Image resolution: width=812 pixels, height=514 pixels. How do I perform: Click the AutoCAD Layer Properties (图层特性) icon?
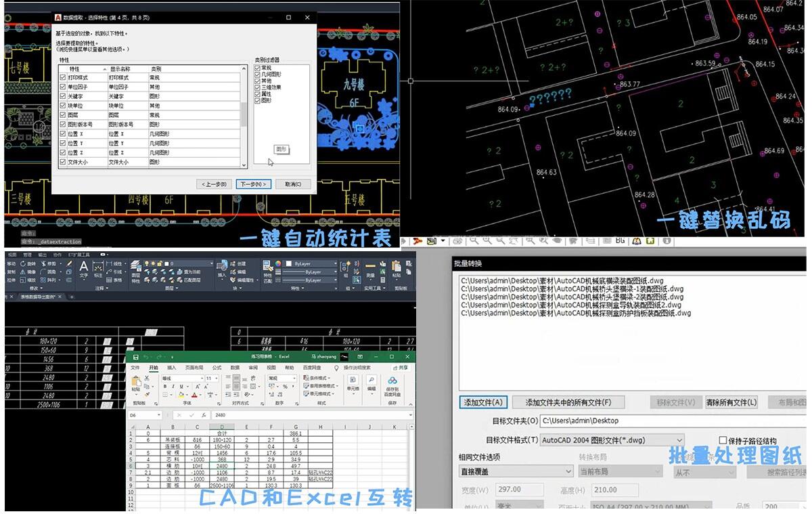pyautogui.click(x=135, y=266)
